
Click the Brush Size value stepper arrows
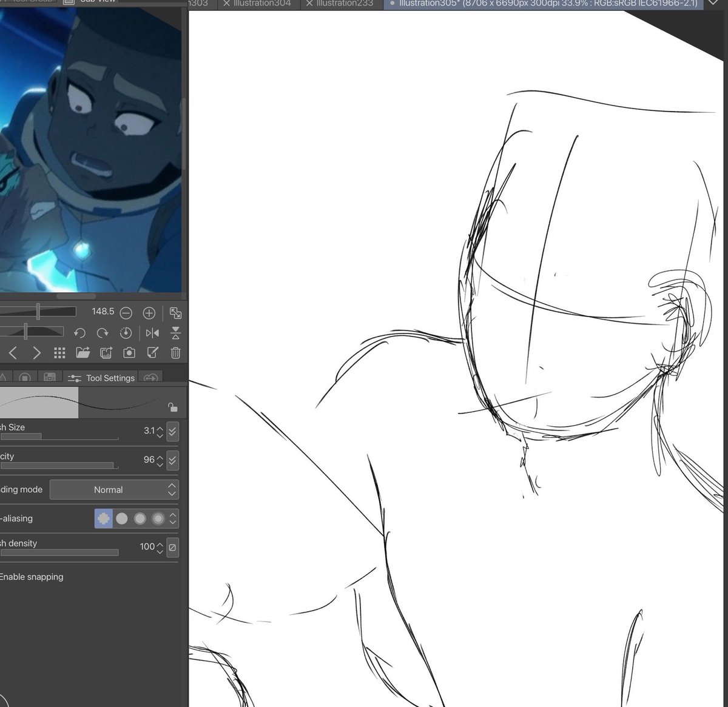(x=160, y=432)
